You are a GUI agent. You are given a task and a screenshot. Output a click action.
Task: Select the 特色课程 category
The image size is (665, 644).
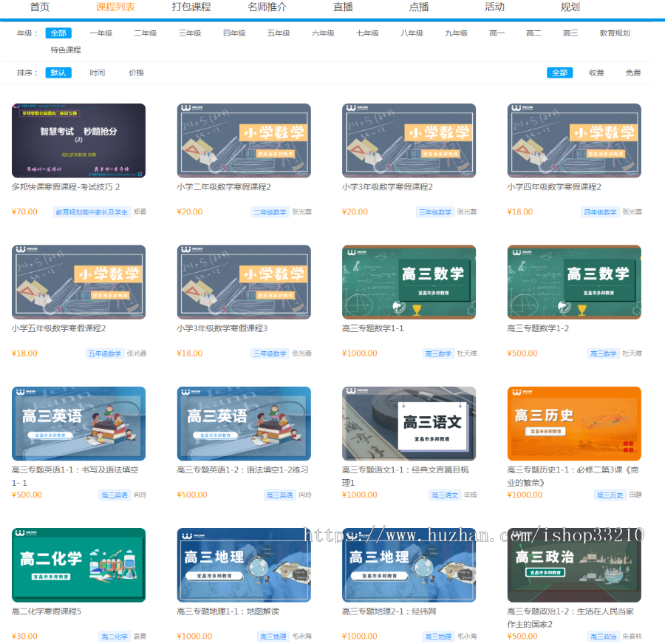[67, 50]
